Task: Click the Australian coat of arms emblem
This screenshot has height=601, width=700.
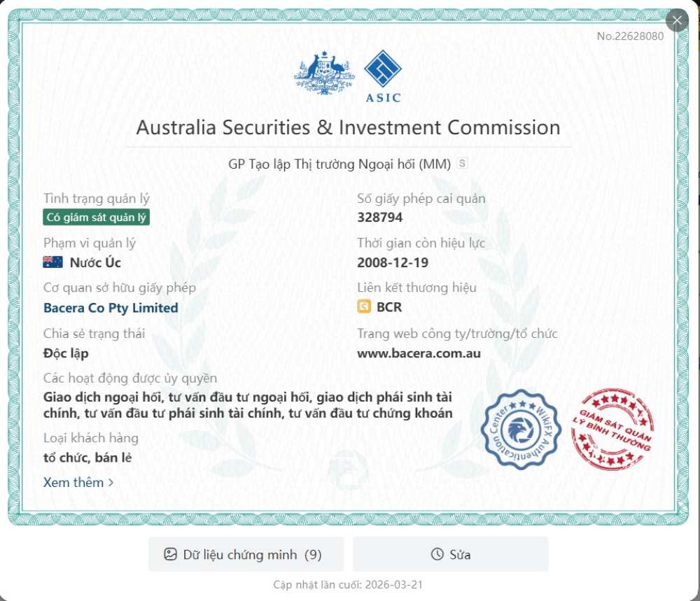Action: [324, 72]
